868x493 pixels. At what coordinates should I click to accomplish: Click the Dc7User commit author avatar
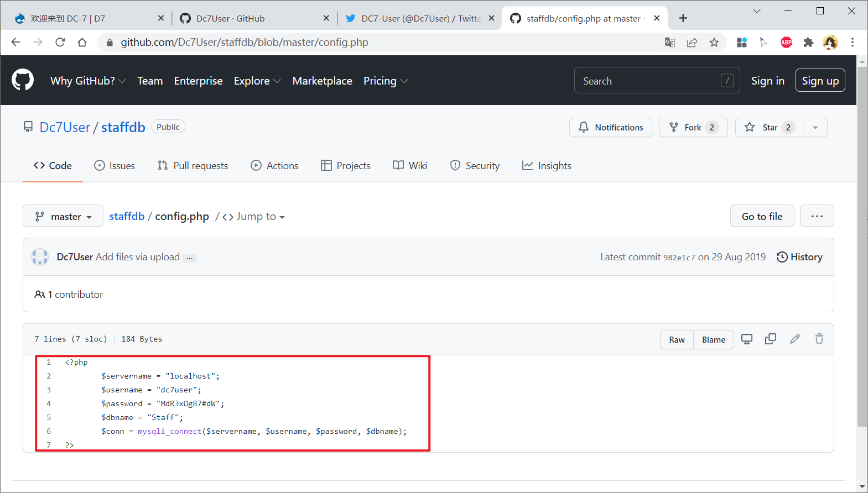click(x=40, y=257)
